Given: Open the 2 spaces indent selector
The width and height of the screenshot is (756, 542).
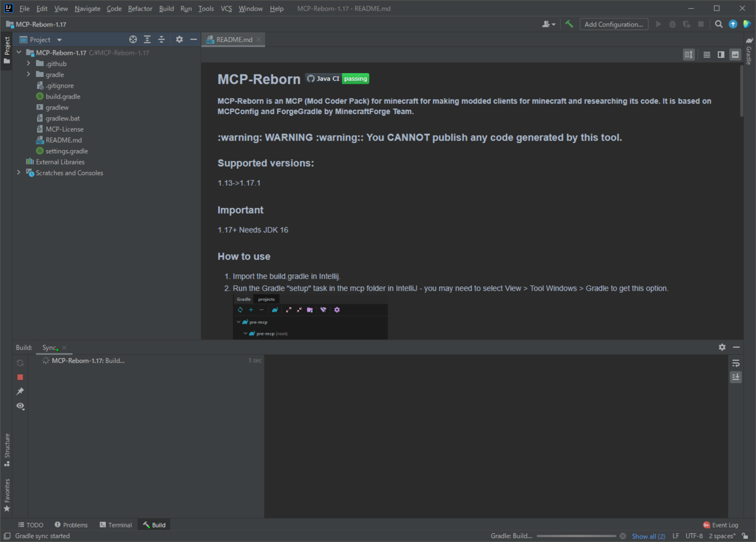Looking at the screenshot, I should (722, 536).
